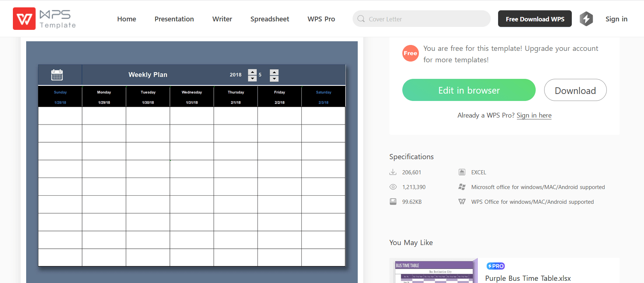Click the lightning bolt hexagon icon
Screen dimensions: 644x283
point(586,19)
